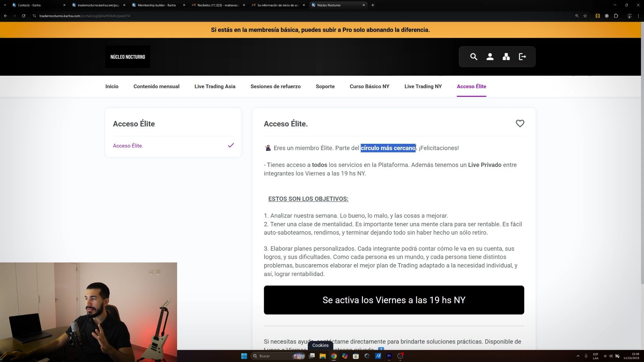The height and width of the screenshot is (362, 644).
Task: Show hidden system tray icons
Action: coord(578,356)
